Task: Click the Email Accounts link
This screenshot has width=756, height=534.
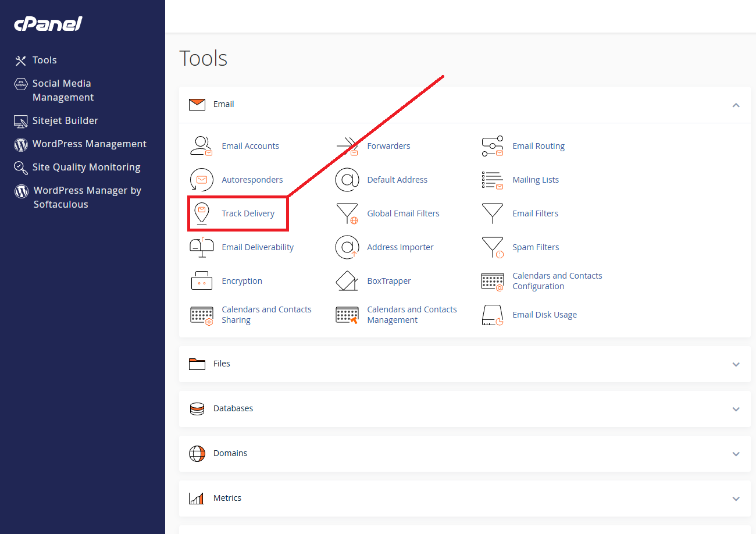Action: [250, 146]
